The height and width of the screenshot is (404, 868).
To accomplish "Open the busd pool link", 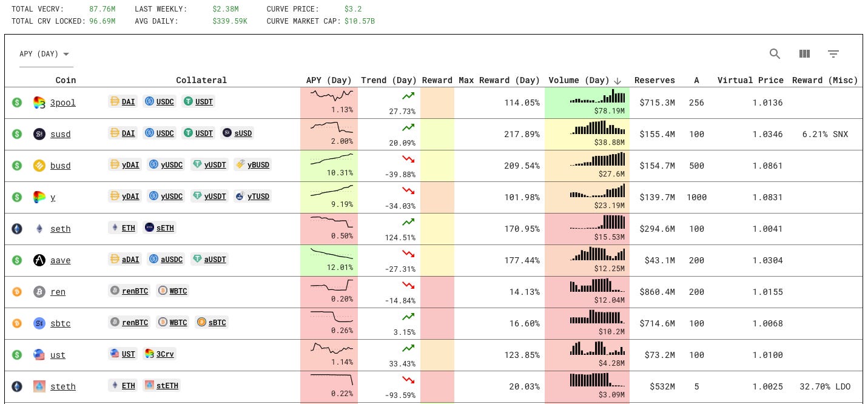I will [x=61, y=166].
